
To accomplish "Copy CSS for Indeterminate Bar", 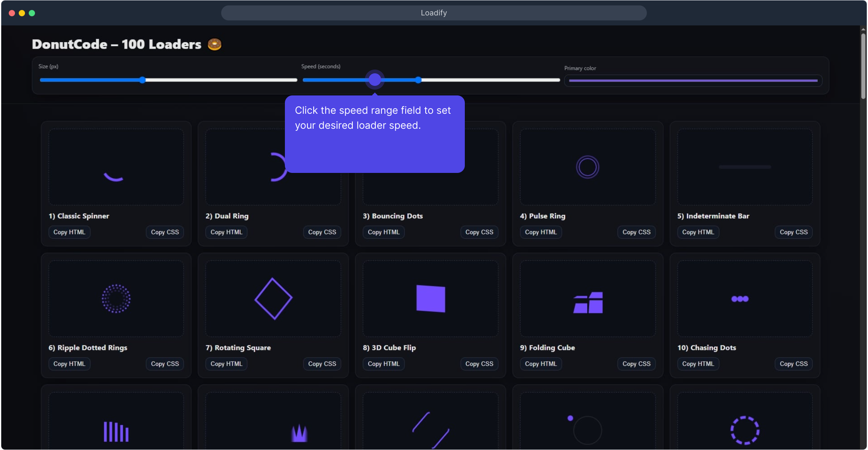I will 793,232.
